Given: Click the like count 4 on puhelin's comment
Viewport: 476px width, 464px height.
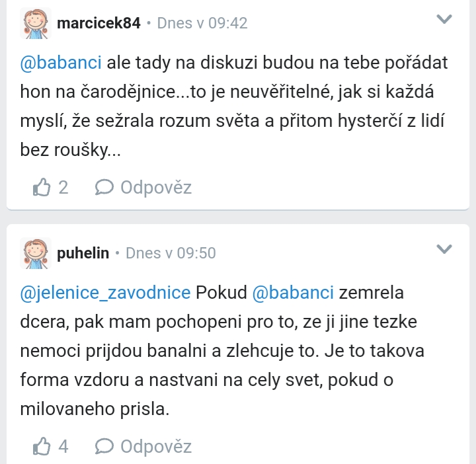Looking at the screenshot, I should pyautogui.click(x=63, y=447).
